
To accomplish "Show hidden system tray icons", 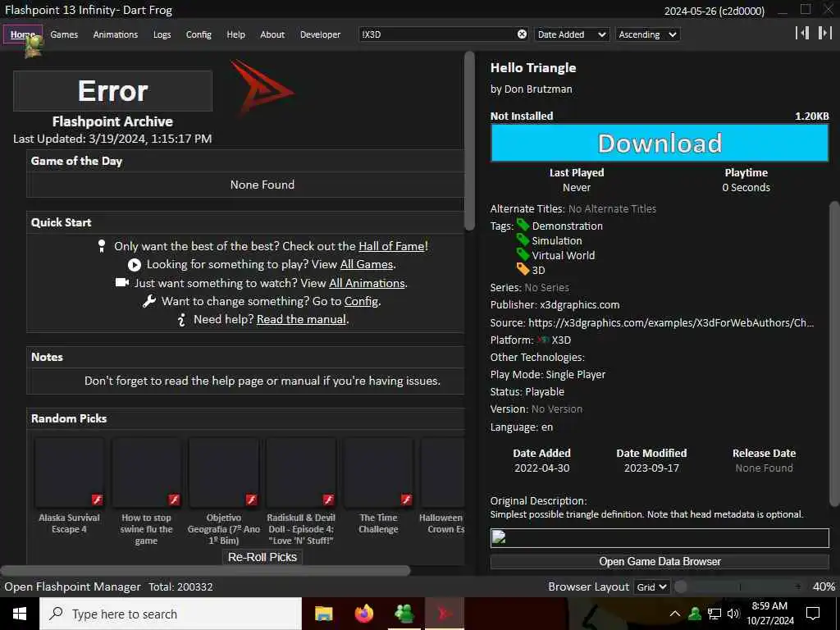I will (x=675, y=614).
